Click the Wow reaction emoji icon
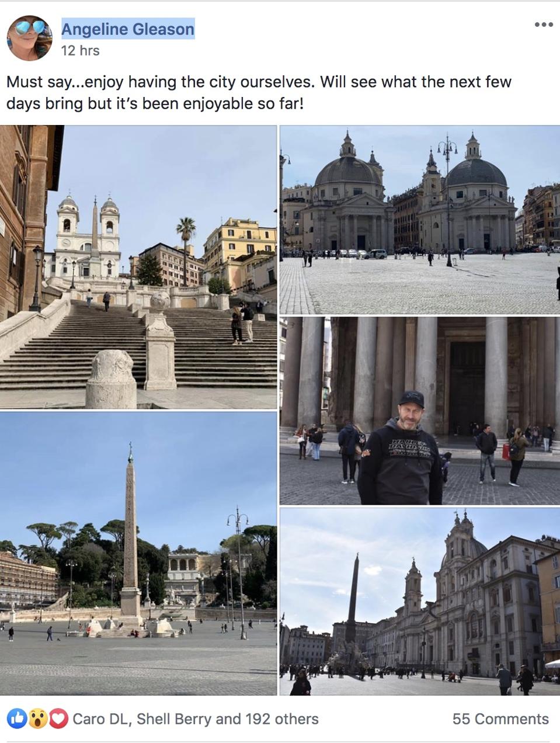This screenshot has height=743, width=560. (x=37, y=718)
